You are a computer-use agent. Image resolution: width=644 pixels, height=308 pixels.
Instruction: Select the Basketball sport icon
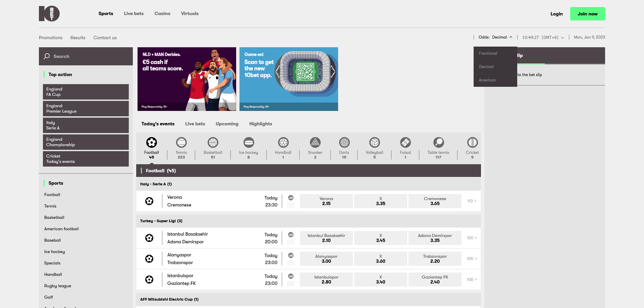click(213, 142)
